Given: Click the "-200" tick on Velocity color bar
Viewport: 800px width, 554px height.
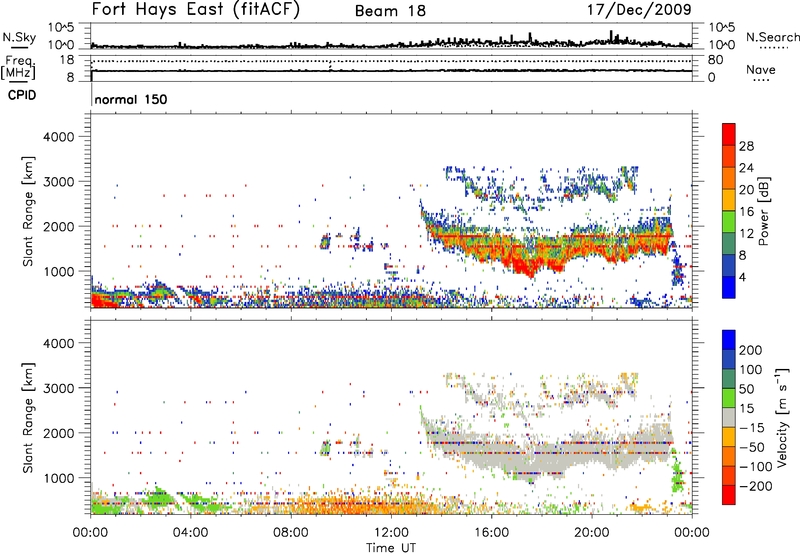Looking at the screenshot, I should point(755,486).
